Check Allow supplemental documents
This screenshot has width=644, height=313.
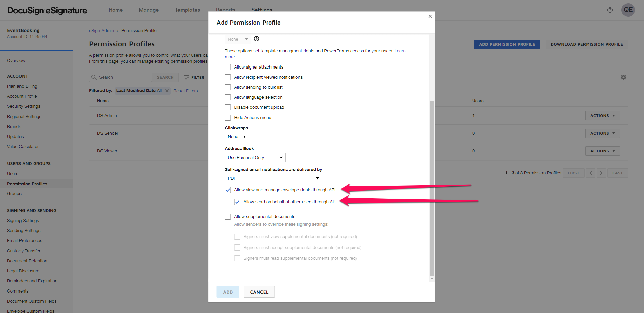tap(228, 217)
